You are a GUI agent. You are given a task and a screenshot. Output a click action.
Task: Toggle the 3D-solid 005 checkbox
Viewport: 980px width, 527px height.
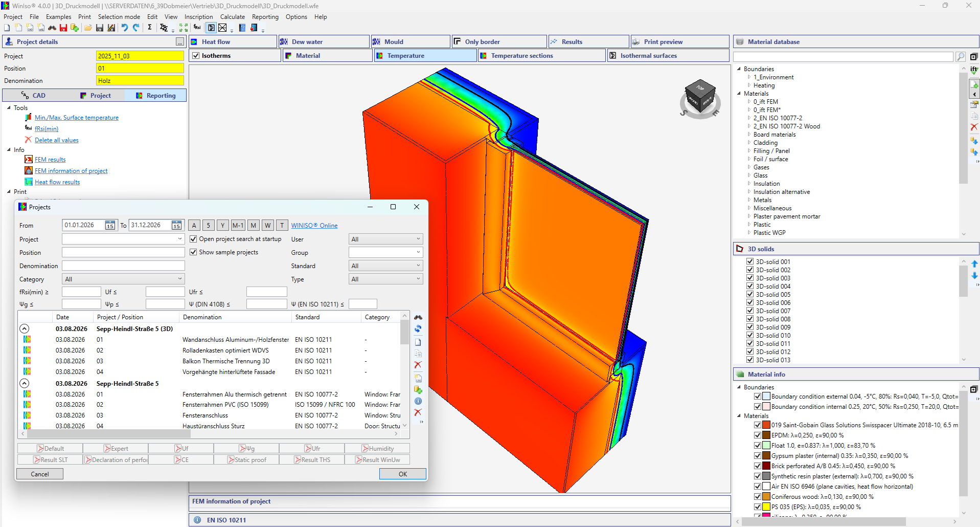pyautogui.click(x=750, y=294)
